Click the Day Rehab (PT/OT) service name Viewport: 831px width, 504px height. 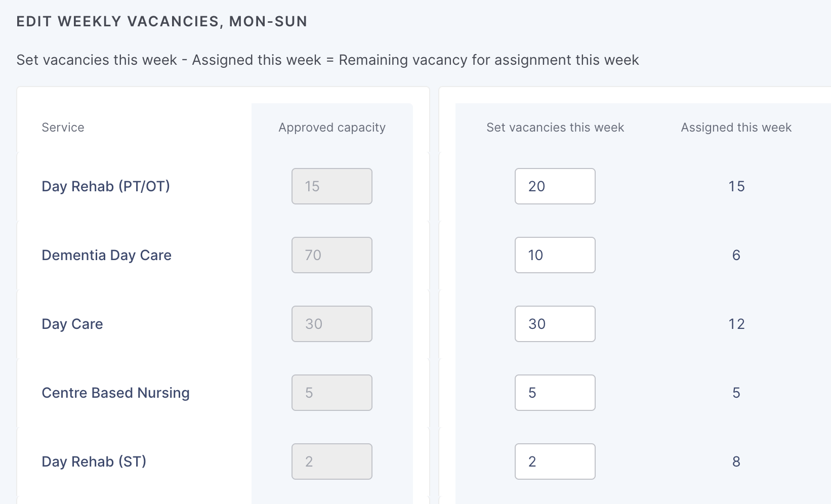(x=106, y=186)
